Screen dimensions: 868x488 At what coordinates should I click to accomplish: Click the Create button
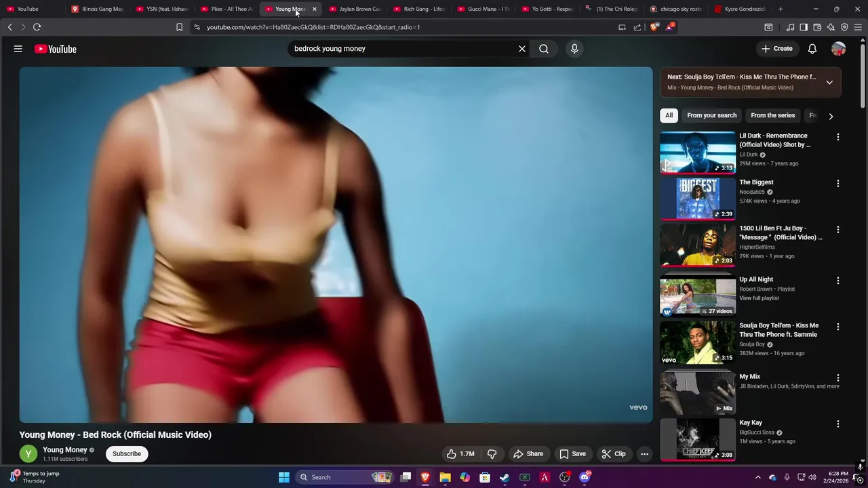tap(776, 49)
